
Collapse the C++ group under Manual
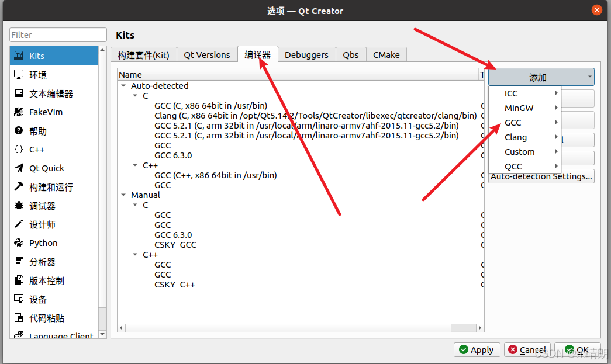click(135, 255)
